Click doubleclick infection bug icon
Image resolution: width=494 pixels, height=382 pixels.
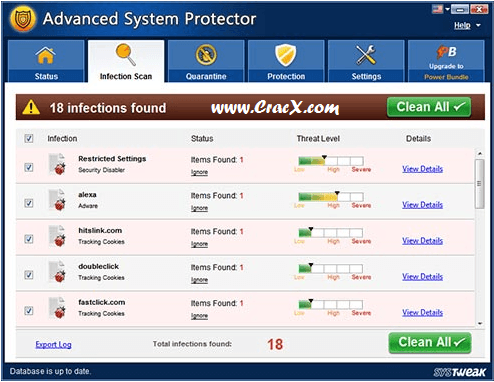pos(57,272)
